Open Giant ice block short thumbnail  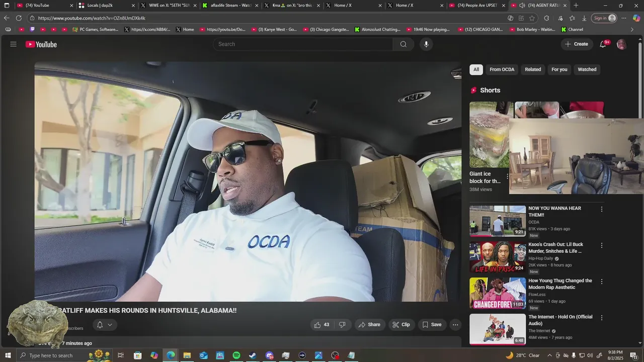tap(490, 135)
